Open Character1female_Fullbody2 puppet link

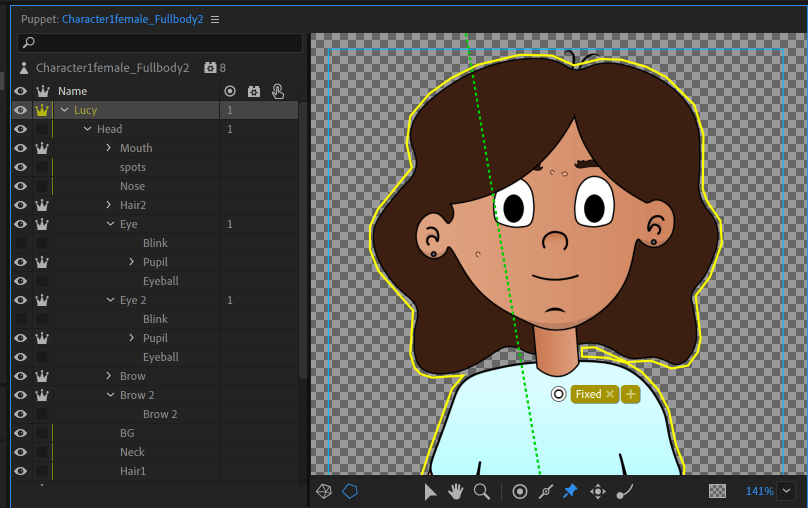tap(132, 20)
